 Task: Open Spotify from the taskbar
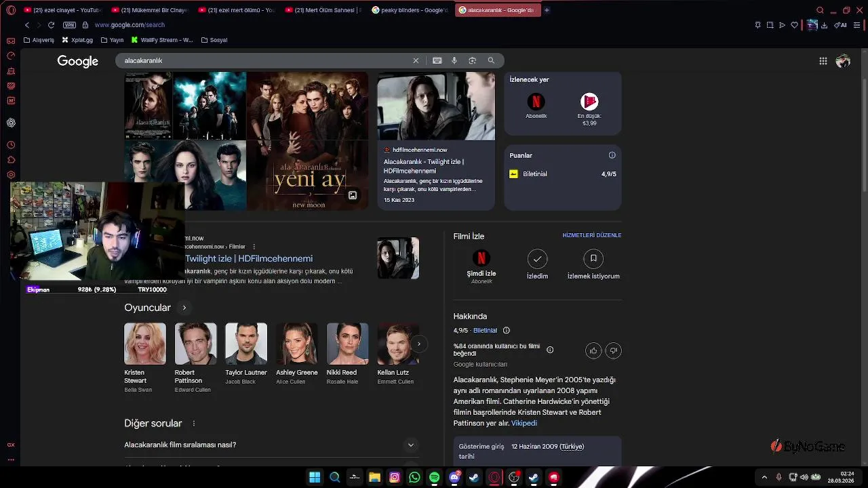(435, 477)
